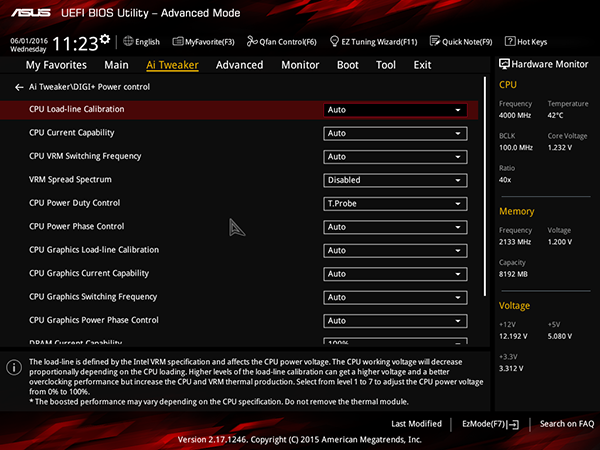
Task: Click the 2133 MHz memory frequency value
Action: [515, 242]
